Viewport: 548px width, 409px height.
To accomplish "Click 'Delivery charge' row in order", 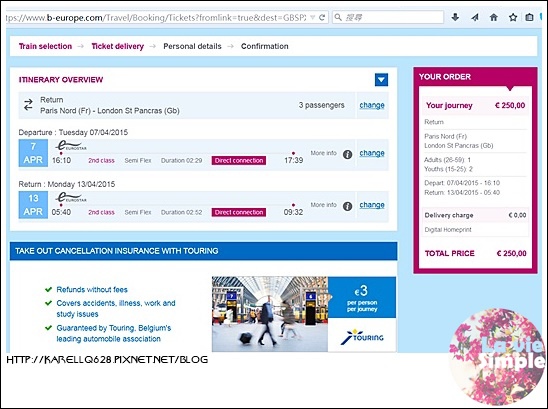I will point(475,215).
